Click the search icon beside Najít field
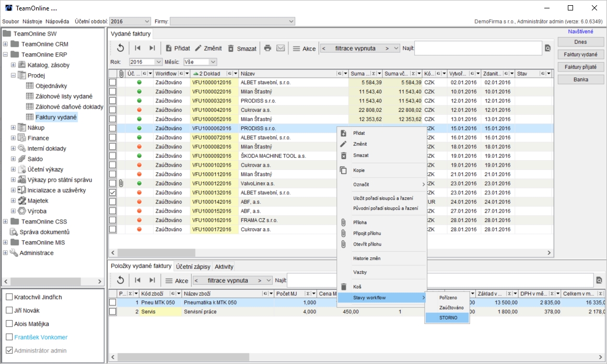Viewport: 607px width, 364px height. click(548, 48)
